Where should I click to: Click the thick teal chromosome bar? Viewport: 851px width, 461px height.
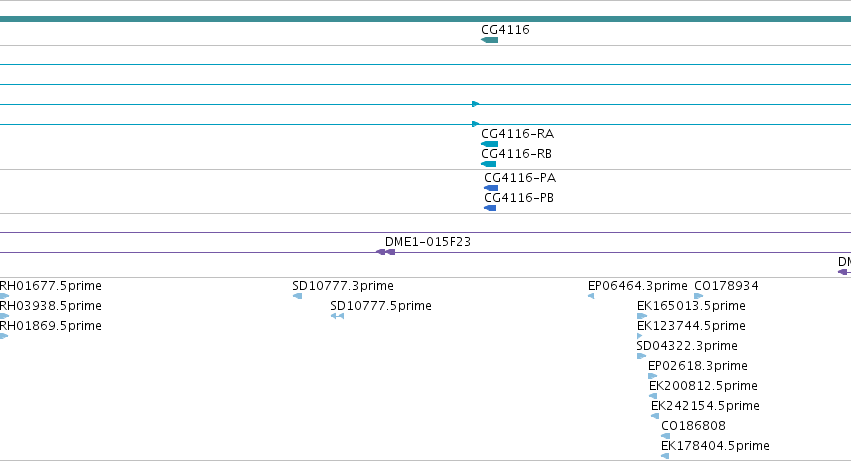pyautogui.click(x=426, y=19)
